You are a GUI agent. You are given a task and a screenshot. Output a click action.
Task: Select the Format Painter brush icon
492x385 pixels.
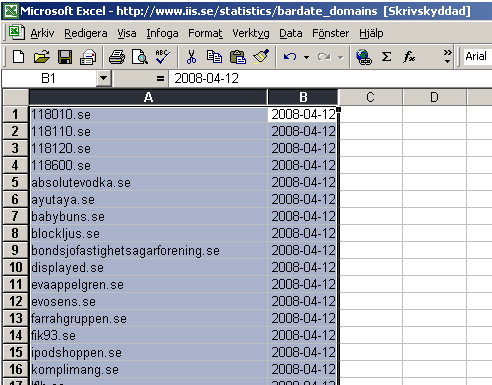261,57
